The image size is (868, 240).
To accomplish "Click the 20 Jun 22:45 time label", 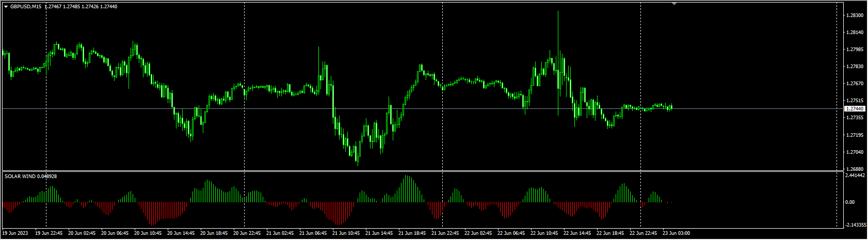I will (x=247, y=233).
